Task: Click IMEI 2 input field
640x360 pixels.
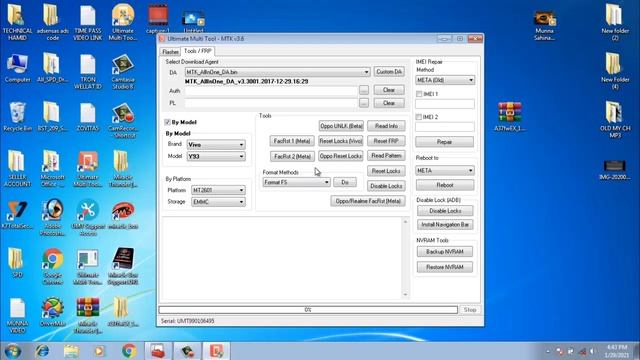Action: (x=445, y=127)
